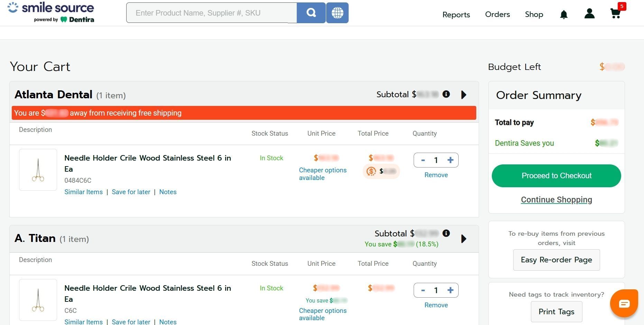The height and width of the screenshot is (325, 644).
Task: Click Continue Shopping
Action: (x=556, y=199)
